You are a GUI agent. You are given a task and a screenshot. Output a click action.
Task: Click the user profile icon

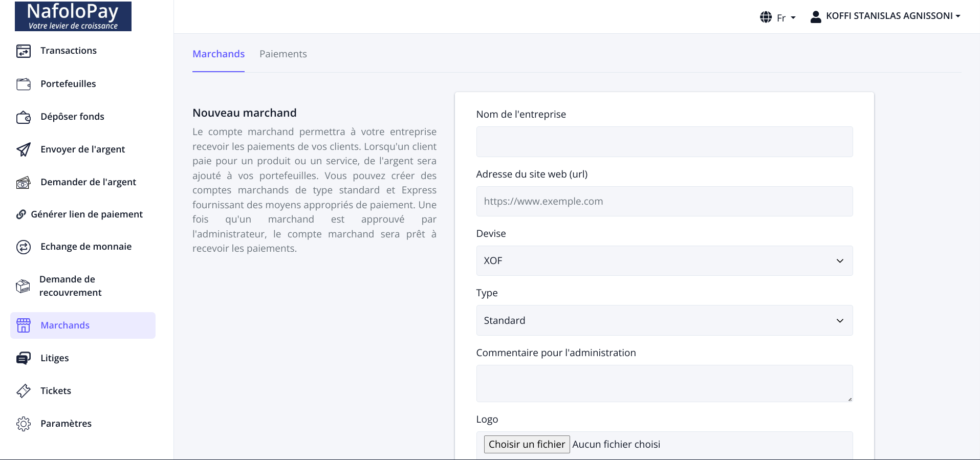point(816,17)
